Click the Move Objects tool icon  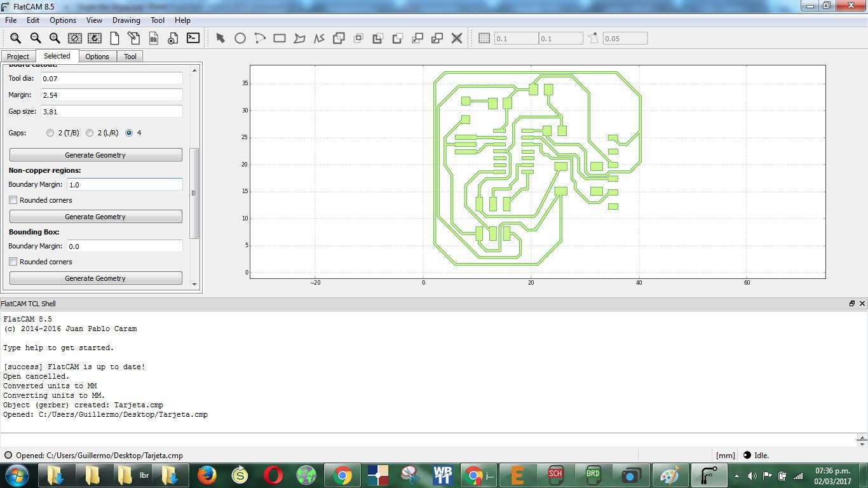(417, 38)
